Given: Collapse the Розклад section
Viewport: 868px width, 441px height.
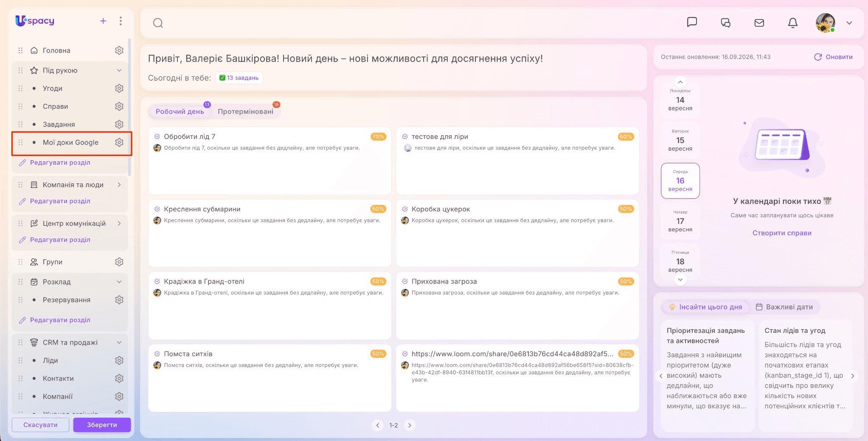Looking at the screenshot, I should (x=119, y=282).
